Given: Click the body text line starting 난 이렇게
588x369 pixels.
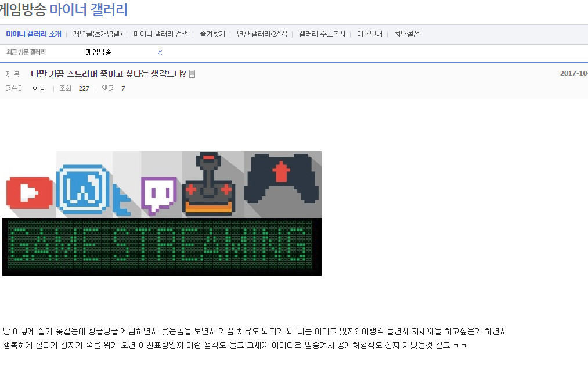Looking at the screenshot, I should click(x=255, y=331).
